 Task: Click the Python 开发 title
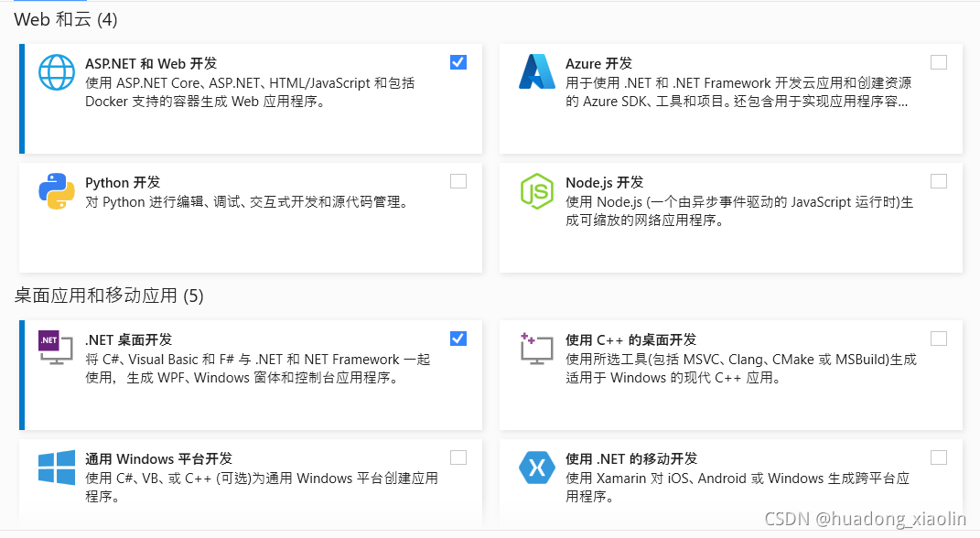coord(123,183)
